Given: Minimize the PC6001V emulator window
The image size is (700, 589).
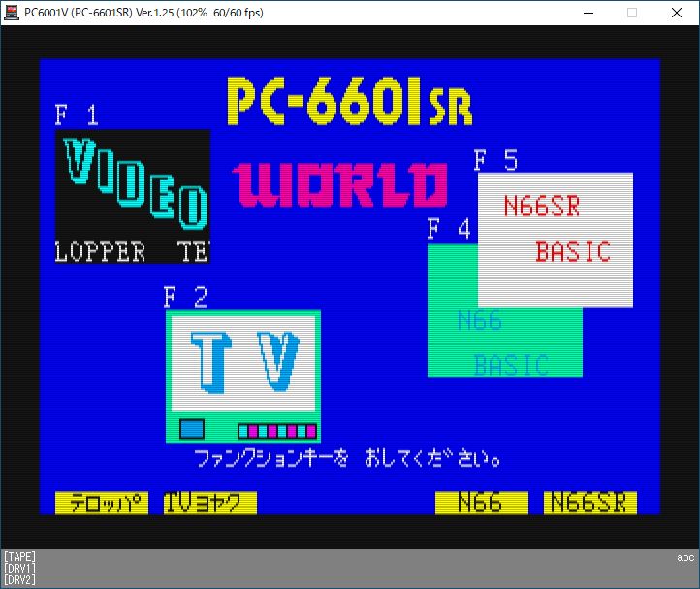Looking at the screenshot, I should point(588,13).
